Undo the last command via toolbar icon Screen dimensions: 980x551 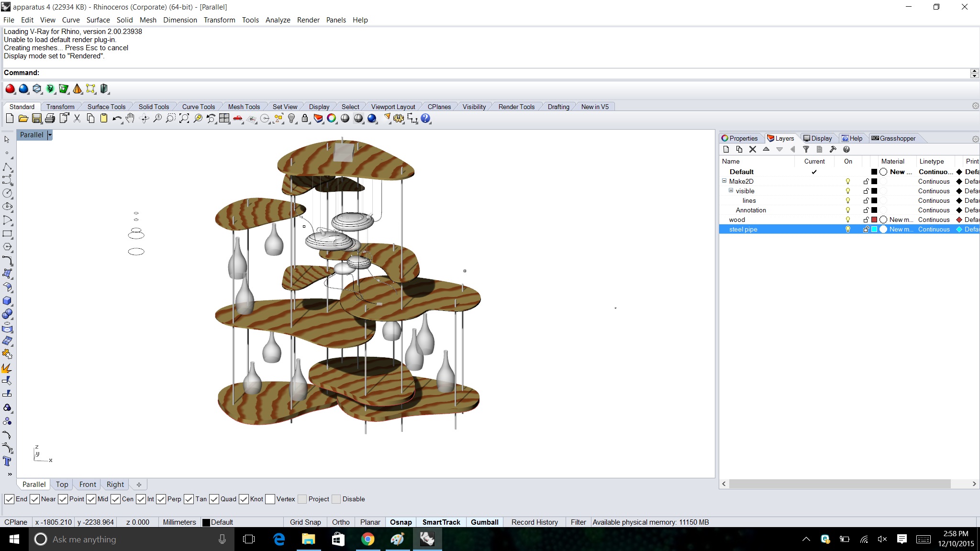(x=117, y=119)
